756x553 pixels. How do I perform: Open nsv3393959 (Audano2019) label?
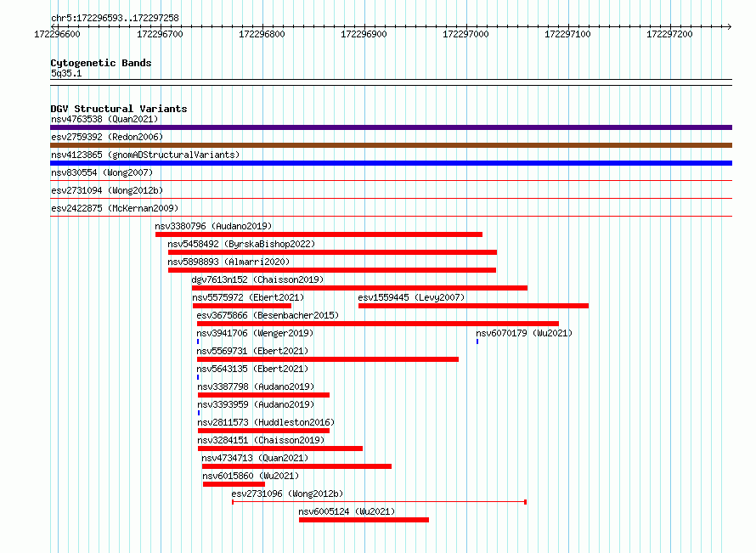point(256,404)
